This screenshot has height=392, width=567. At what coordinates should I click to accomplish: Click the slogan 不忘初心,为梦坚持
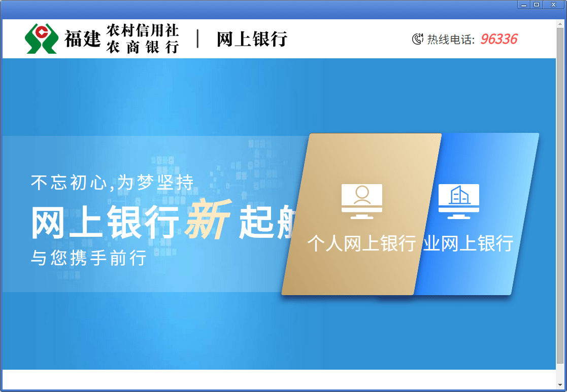pyautogui.click(x=113, y=183)
